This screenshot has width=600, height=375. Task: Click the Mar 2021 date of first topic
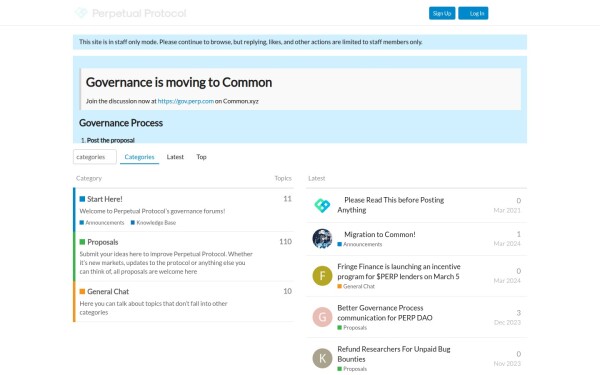507,210
